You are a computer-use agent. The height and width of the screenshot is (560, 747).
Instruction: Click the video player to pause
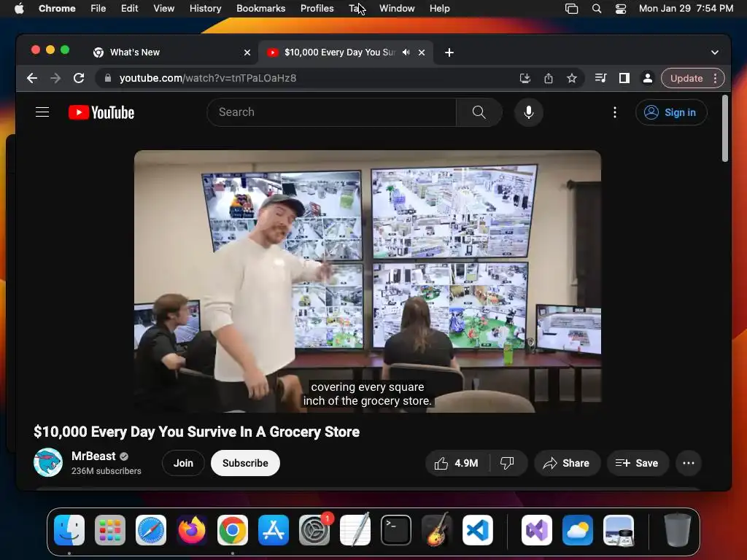[368, 281]
